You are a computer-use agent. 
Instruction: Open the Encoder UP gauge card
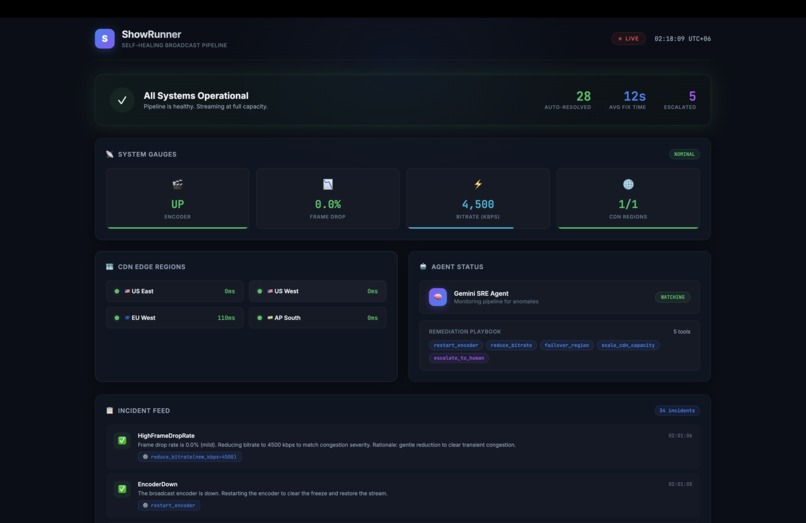(x=177, y=199)
